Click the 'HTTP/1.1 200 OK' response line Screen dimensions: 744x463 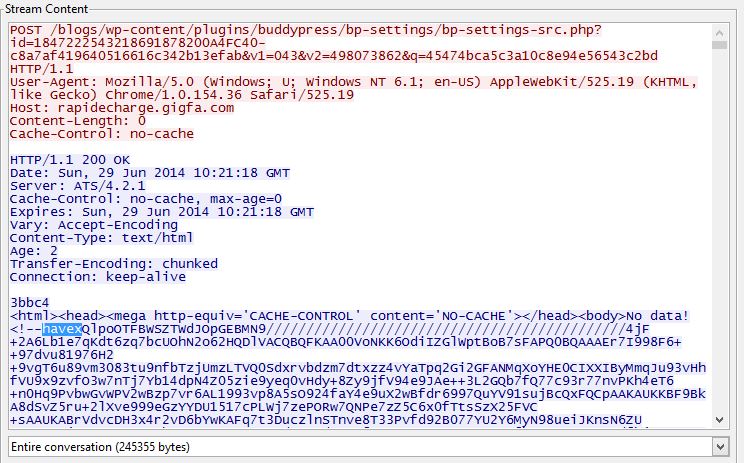[70, 160]
